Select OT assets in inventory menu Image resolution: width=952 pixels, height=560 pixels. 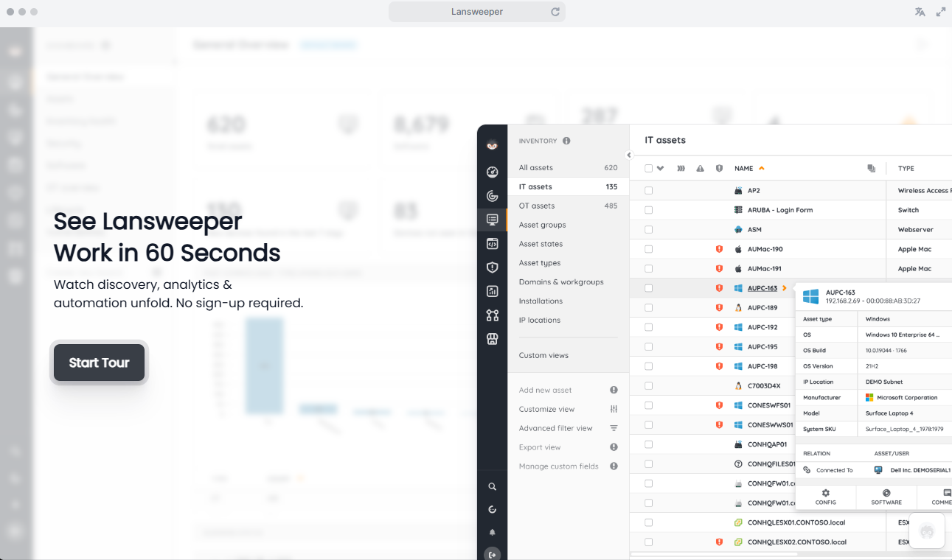(x=537, y=206)
